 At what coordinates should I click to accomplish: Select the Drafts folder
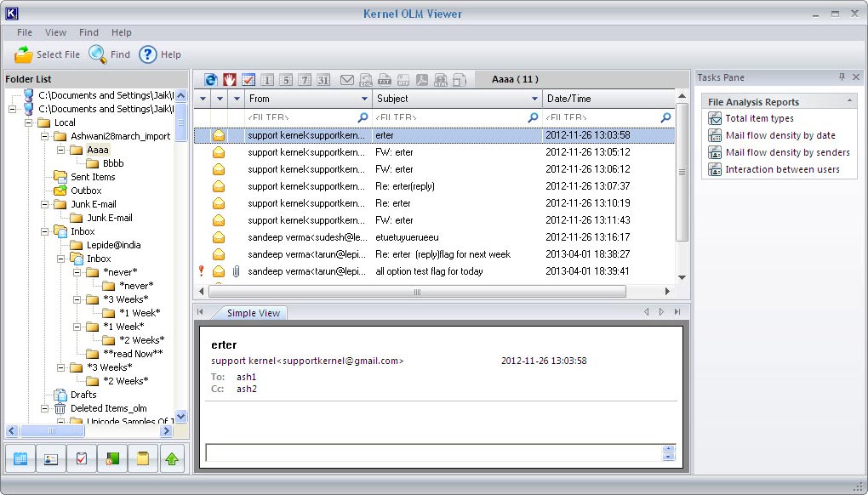click(x=83, y=395)
